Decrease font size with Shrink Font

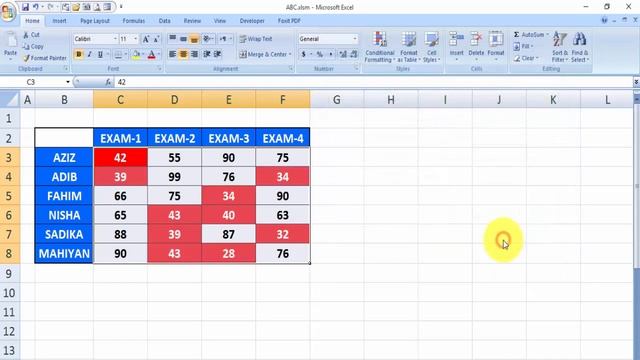click(x=156, y=39)
